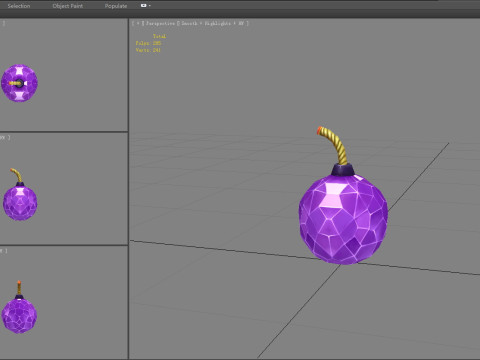Click the Polys statistics line
This screenshot has width=480, height=360.
[148, 43]
